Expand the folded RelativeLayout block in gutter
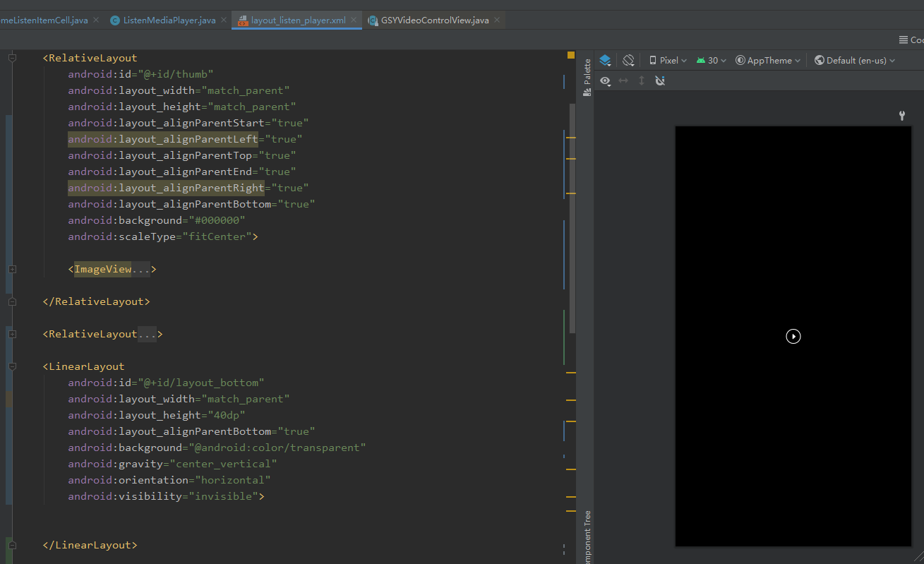This screenshot has height=564, width=924. (12, 334)
